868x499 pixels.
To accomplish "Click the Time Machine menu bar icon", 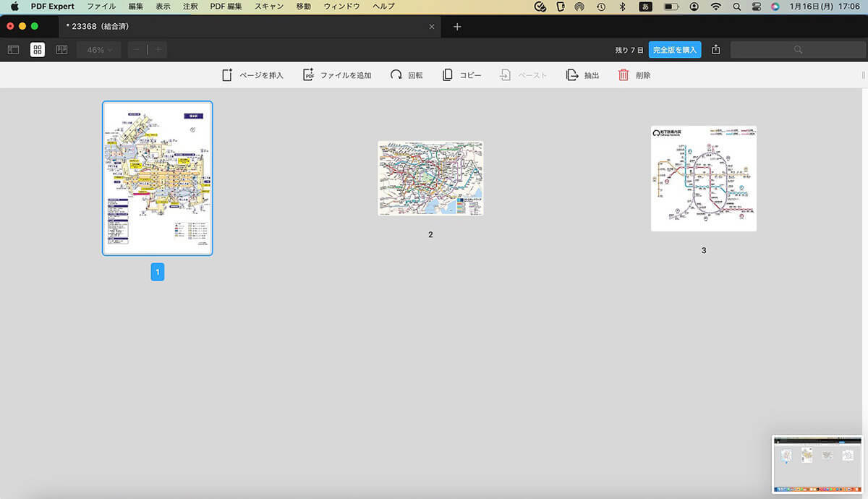I will pos(601,7).
